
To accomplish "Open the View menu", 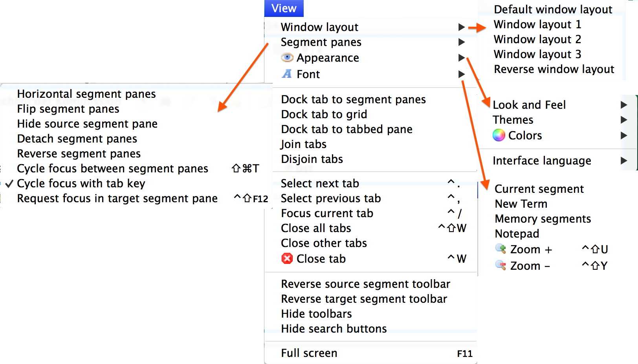I will 284,8.
